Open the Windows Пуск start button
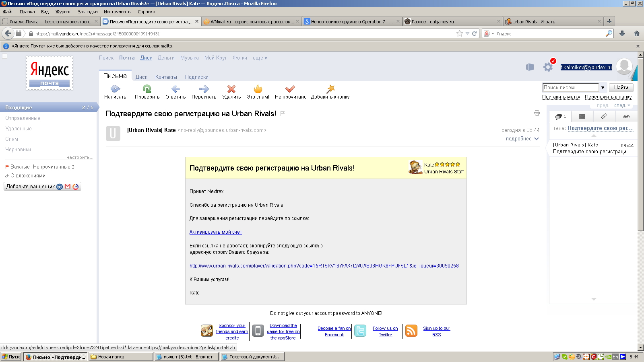 (11, 357)
